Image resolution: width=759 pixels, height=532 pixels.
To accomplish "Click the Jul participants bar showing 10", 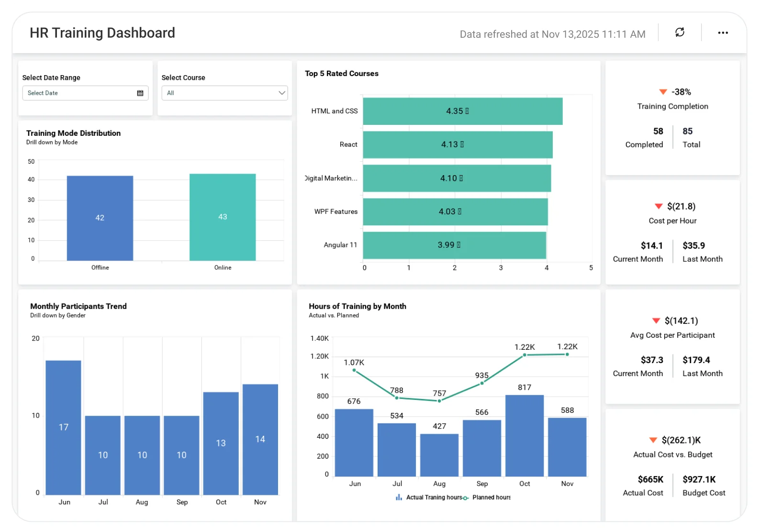I will pyautogui.click(x=103, y=455).
